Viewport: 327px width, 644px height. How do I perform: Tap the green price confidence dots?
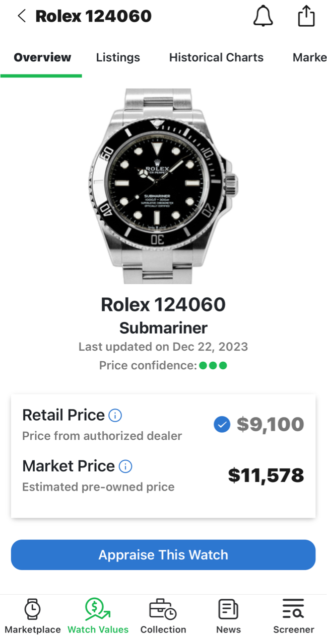213,366
